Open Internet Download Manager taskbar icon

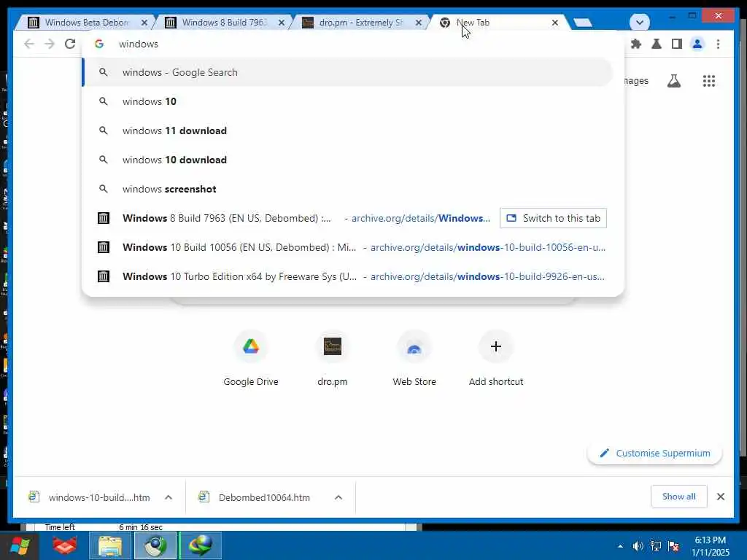(x=201, y=545)
